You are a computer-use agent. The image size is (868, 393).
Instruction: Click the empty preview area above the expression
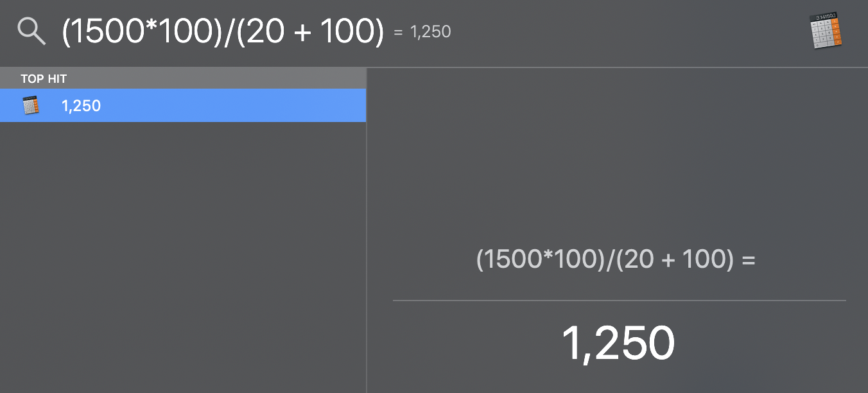pyautogui.click(x=618, y=154)
